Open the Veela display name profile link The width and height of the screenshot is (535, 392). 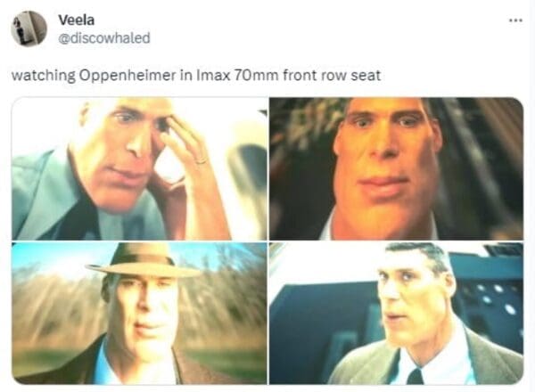coord(77,20)
